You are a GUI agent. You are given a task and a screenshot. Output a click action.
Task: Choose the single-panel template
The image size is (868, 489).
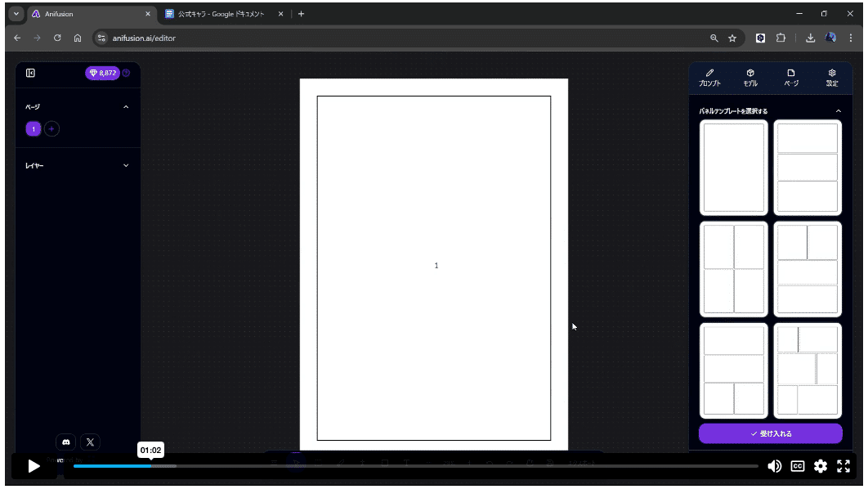(733, 168)
